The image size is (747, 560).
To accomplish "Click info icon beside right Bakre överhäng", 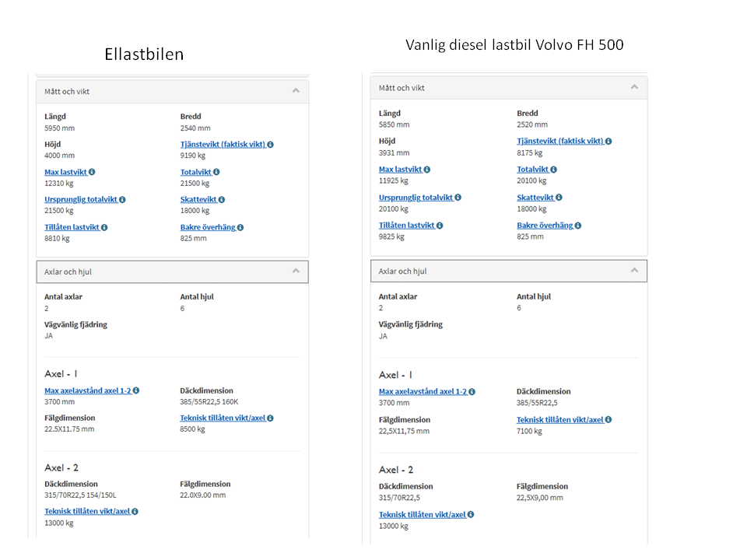I will (x=578, y=226).
